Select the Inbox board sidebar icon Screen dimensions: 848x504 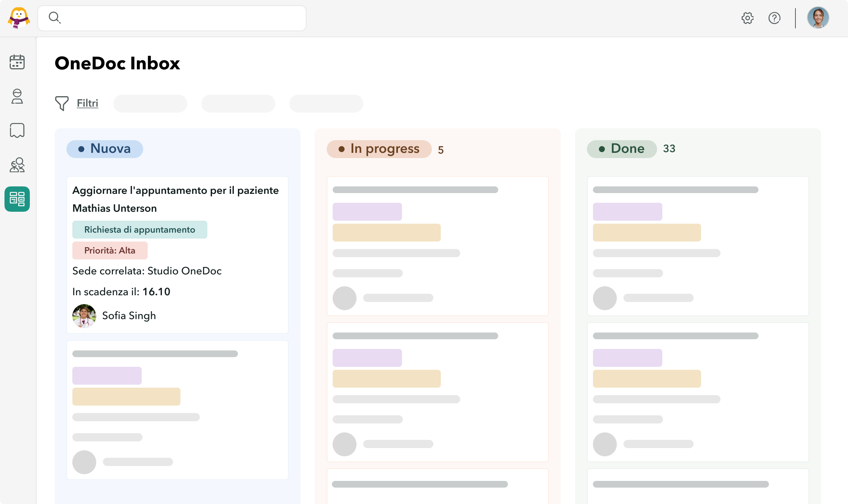coord(17,199)
